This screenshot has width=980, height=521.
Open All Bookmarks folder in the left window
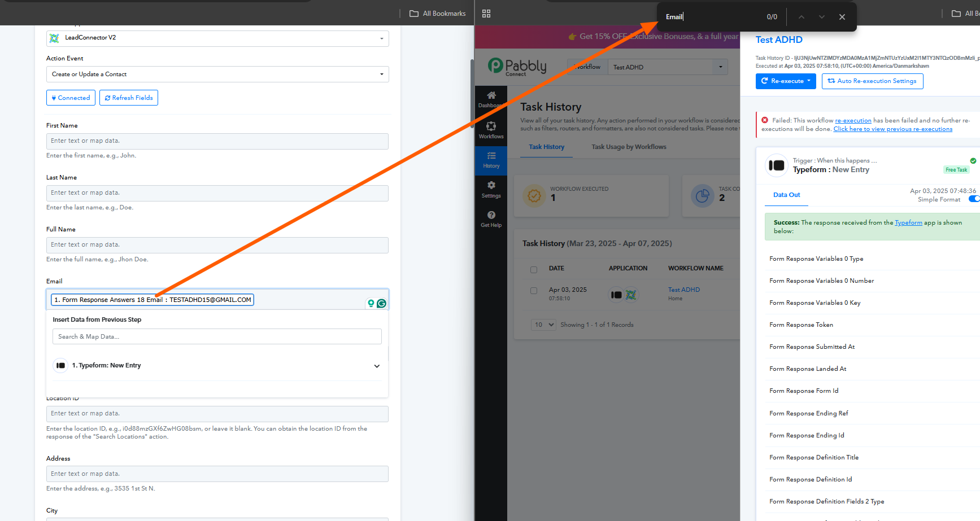[x=438, y=14]
